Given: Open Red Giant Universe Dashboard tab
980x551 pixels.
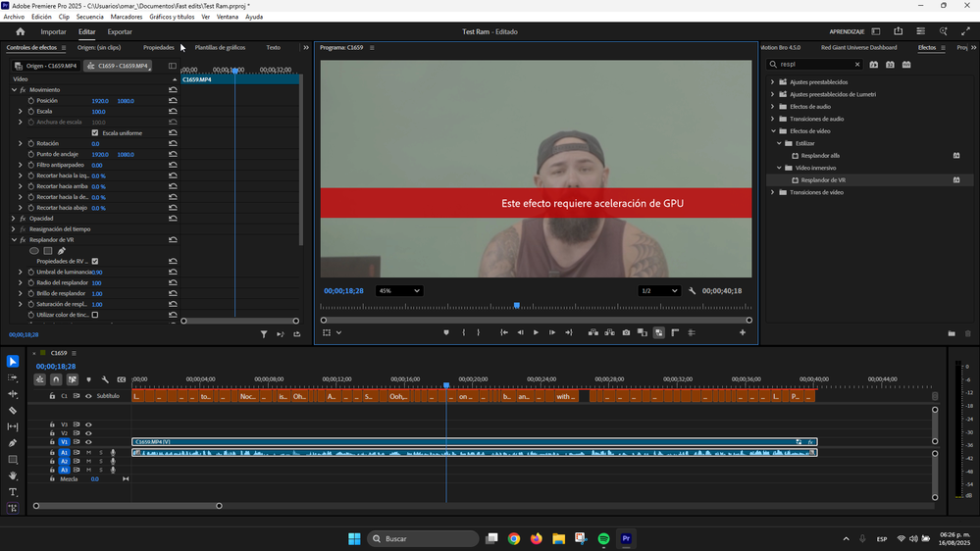Looking at the screenshot, I should coord(858,47).
